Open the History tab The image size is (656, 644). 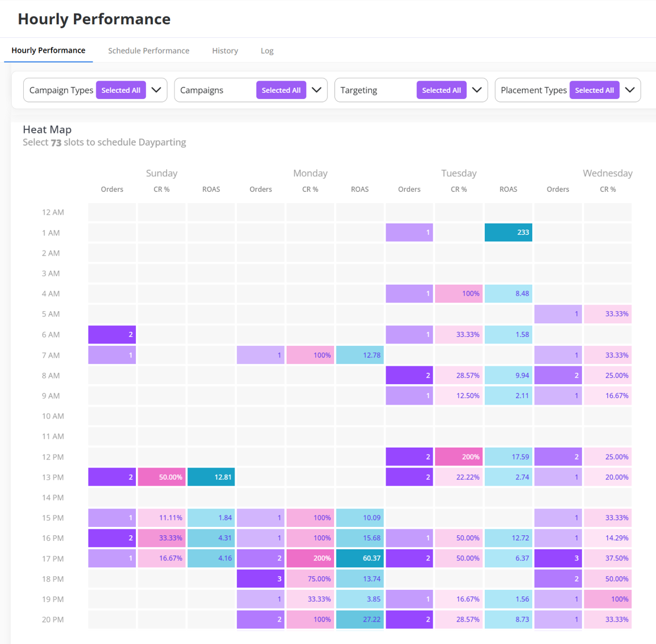(225, 51)
